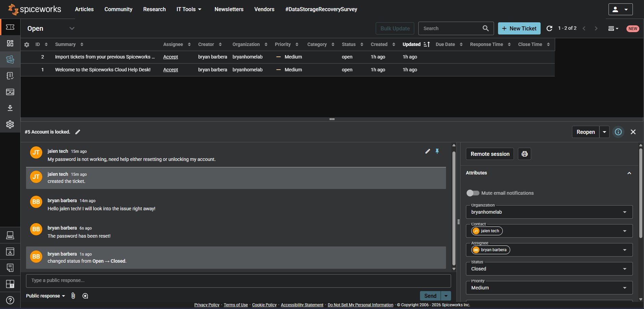Expand the IT Tools menu
The height and width of the screenshot is (309, 644).
(189, 9)
